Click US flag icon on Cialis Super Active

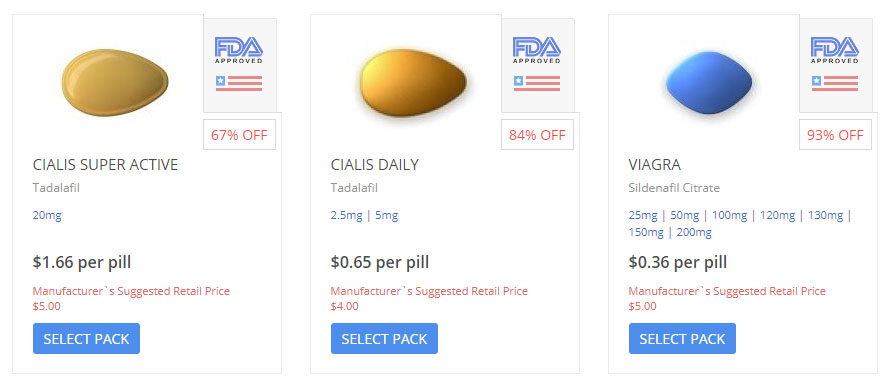[239, 84]
